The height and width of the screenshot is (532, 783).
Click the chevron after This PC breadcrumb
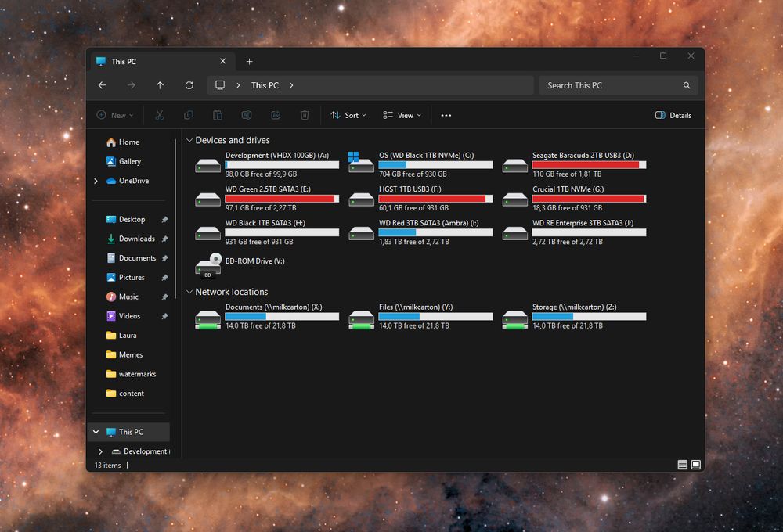coord(291,85)
